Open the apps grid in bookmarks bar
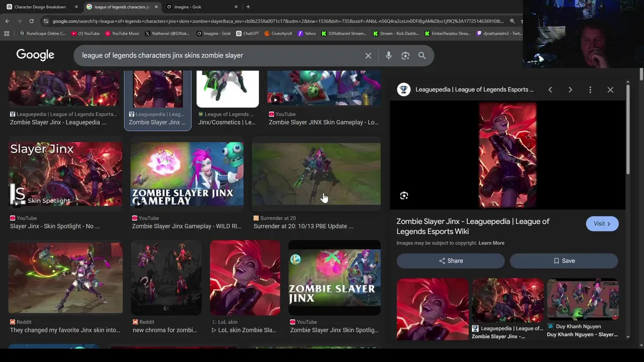This screenshot has height=362, width=644. pyautogui.click(x=7, y=33)
